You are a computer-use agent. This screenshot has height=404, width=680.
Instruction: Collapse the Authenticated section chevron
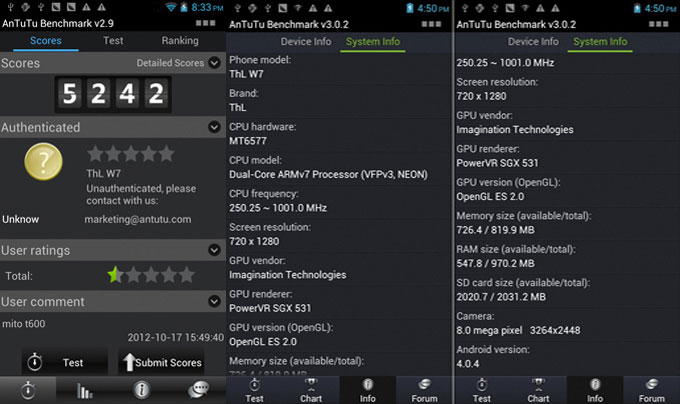click(214, 127)
